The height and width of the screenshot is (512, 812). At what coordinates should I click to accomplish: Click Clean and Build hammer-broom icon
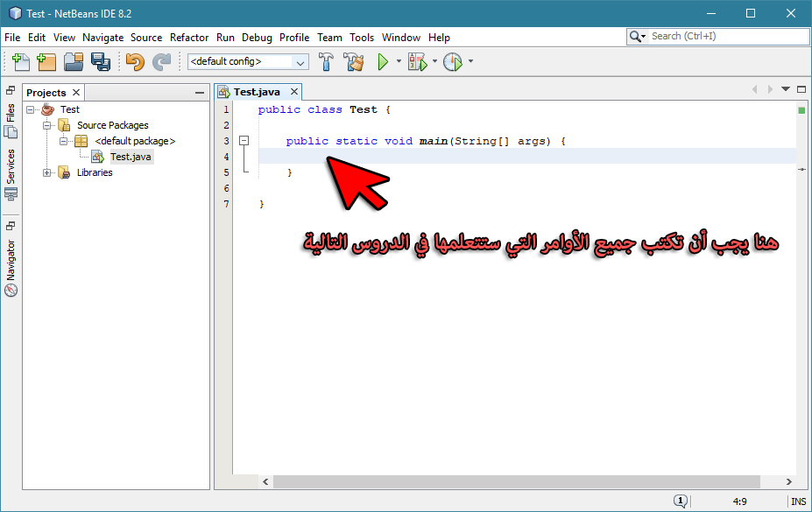(x=355, y=61)
